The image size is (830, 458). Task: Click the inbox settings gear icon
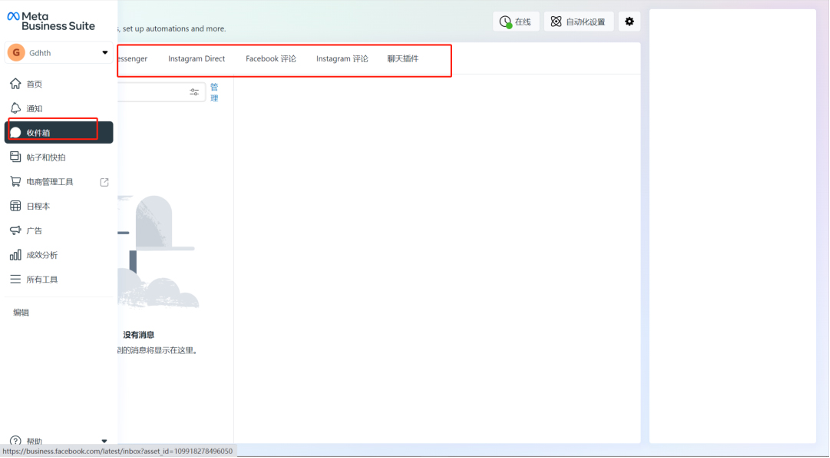629,21
